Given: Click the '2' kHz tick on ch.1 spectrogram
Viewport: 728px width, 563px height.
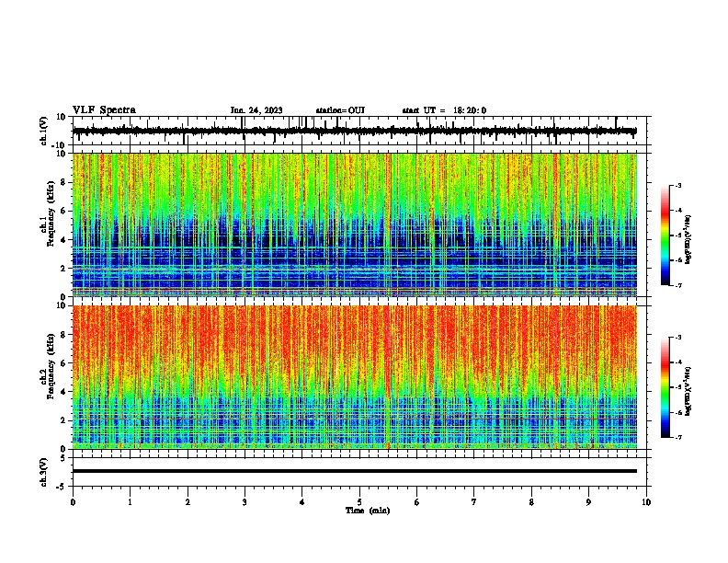Looking at the screenshot, I should point(63,269).
